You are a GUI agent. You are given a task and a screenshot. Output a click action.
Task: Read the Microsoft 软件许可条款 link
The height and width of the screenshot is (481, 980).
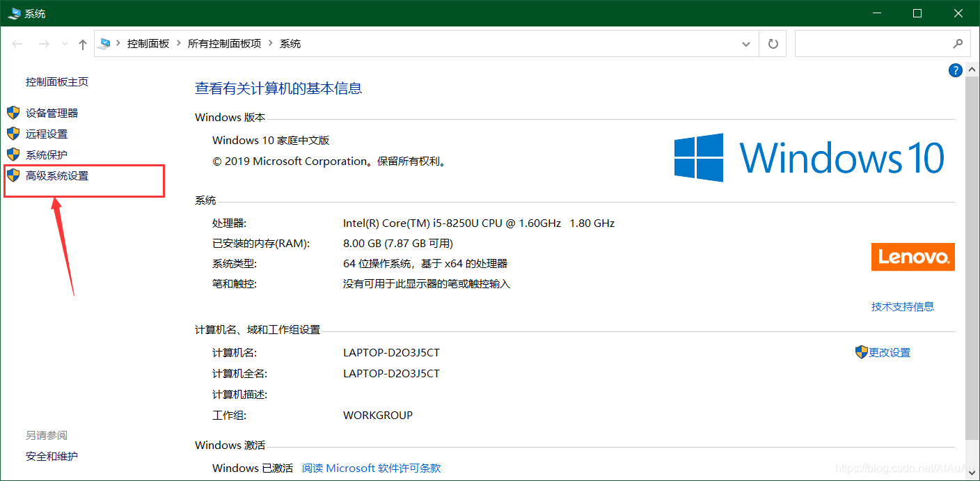[371, 468]
